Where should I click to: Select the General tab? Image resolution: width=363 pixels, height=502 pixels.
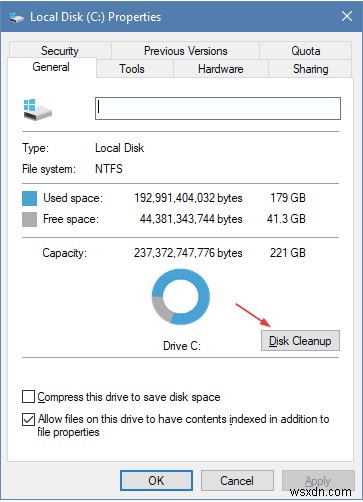[x=51, y=67]
